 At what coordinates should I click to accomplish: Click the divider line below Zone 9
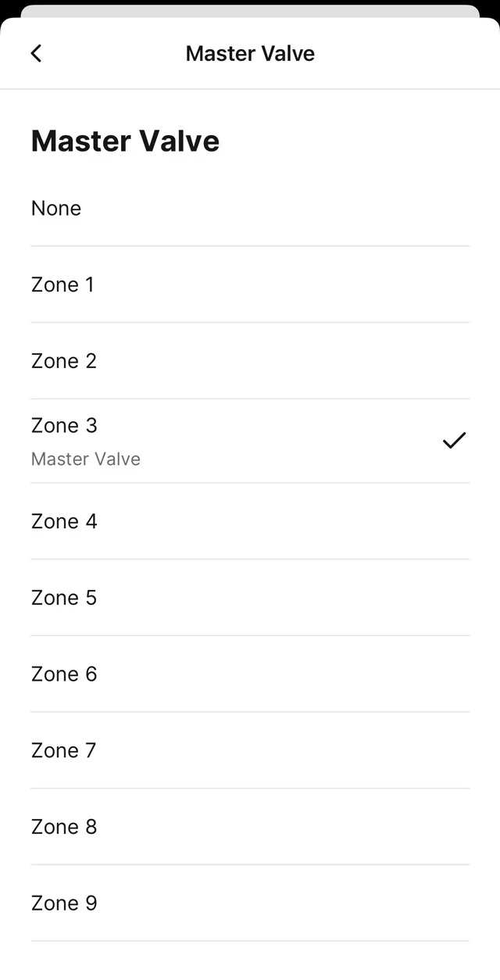point(250,941)
